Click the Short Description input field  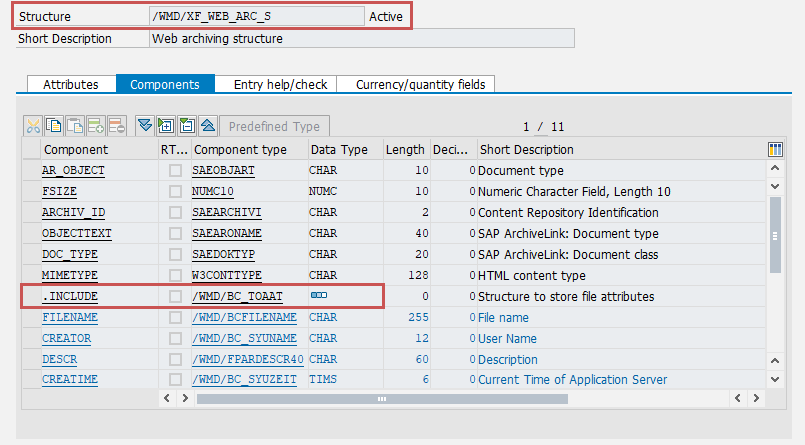tap(360, 39)
